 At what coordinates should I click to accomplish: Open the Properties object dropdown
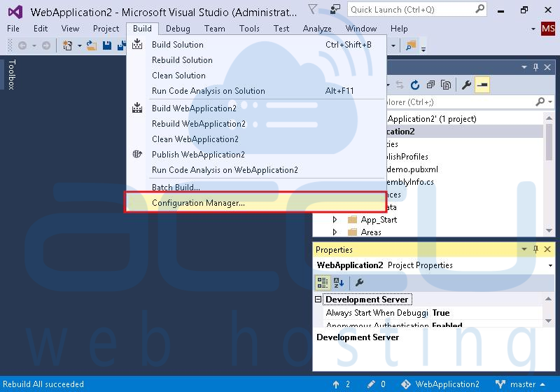pyautogui.click(x=550, y=265)
